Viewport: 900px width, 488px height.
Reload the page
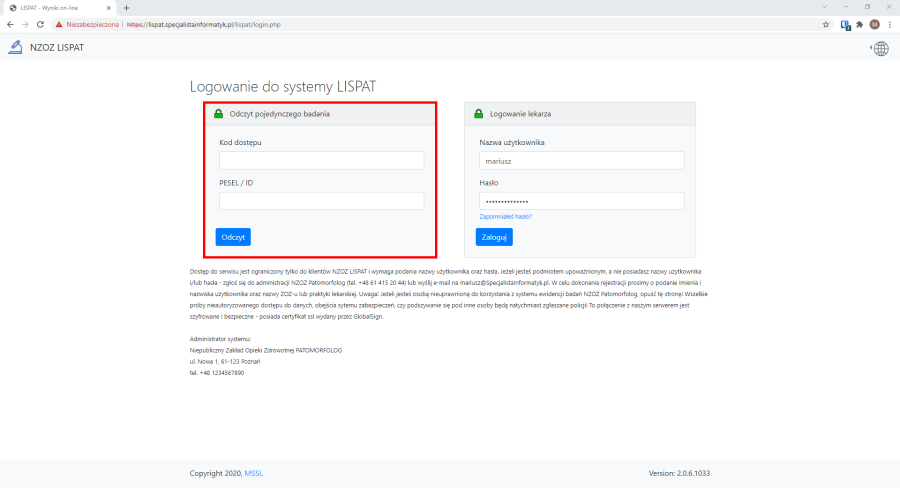pyautogui.click(x=41, y=24)
